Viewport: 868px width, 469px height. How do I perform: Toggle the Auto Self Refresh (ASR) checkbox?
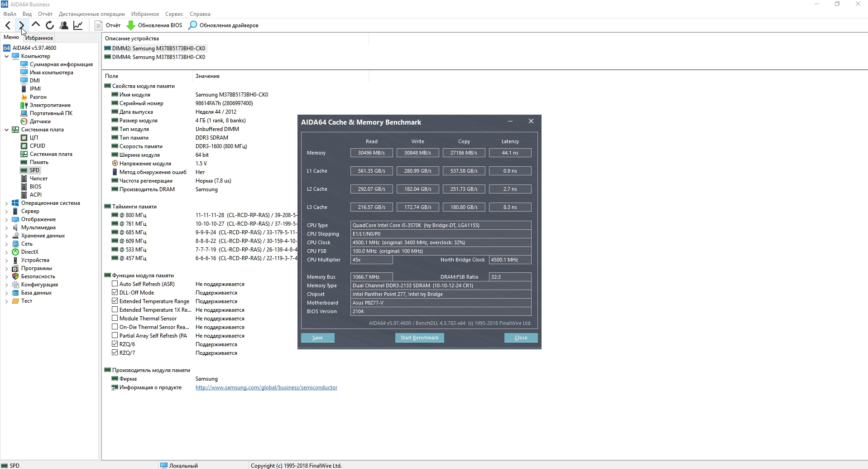pyautogui.click(x=115, y=284)
